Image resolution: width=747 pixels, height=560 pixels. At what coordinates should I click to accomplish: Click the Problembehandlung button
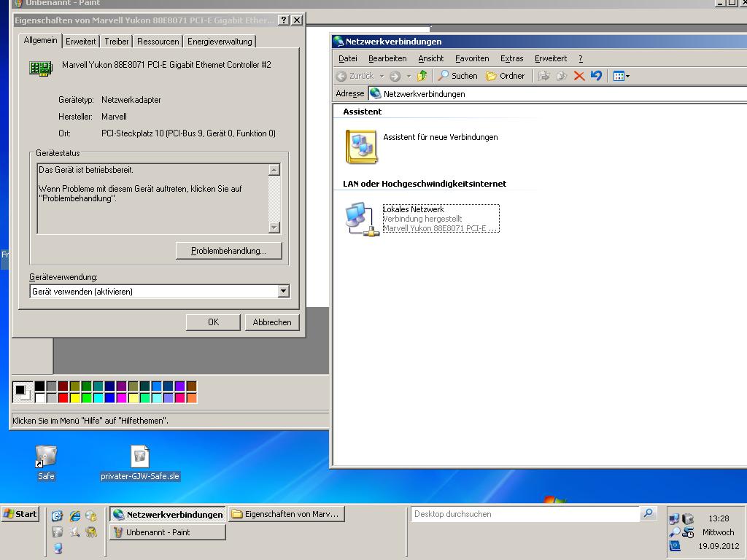(228, 251)
